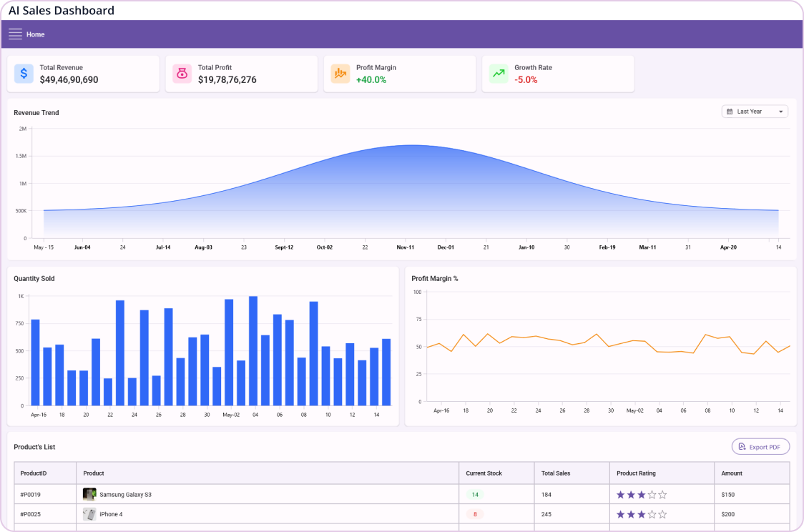The image size is (804, 532).
Task: Click the Apr-16 label under Profit Margin chart
Action: (x=441, y=410)
